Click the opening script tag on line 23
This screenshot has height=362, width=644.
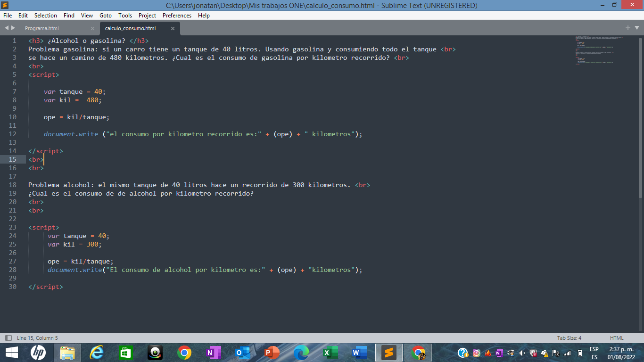[x=44, y=227]
